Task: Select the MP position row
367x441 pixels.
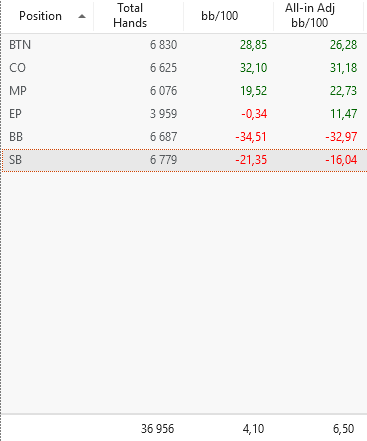Action: (x=184, y=91)
